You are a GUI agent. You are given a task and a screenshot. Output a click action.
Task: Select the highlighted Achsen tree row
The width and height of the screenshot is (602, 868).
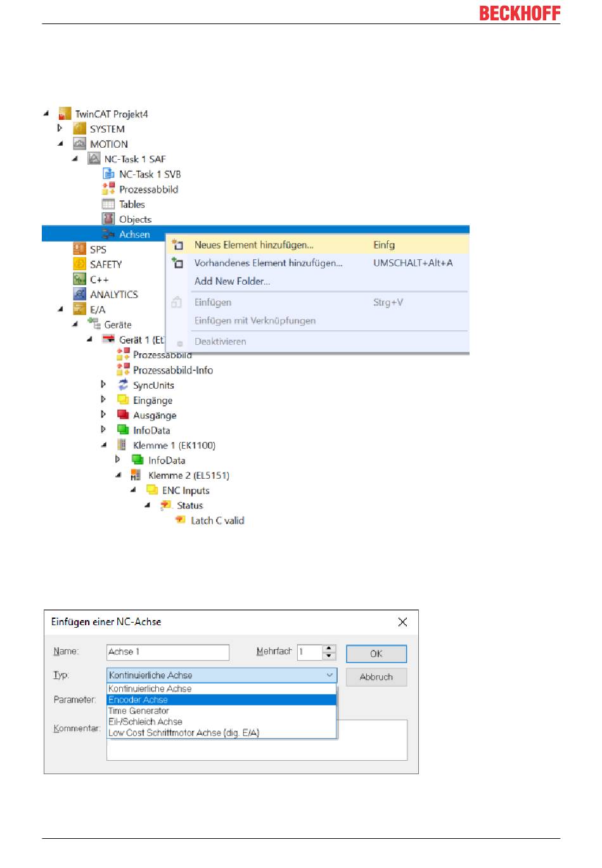pyautogui.click(x=255, y=234)
